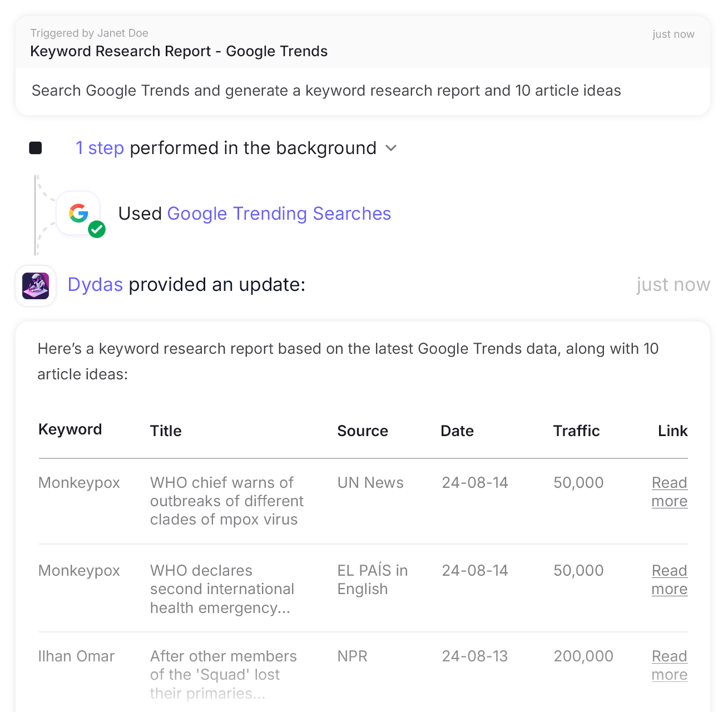Open the Google Trending Searches link
The width and height of the screenshot is (728, 712).
tap(279, 214)
